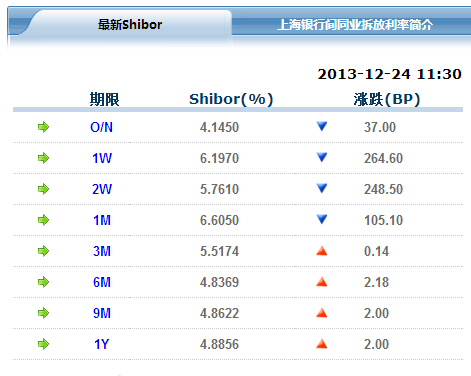Click the O/N change value 37.00
Image resolution: width=471 pixels, height=376 pixels.
coord(380,127)
